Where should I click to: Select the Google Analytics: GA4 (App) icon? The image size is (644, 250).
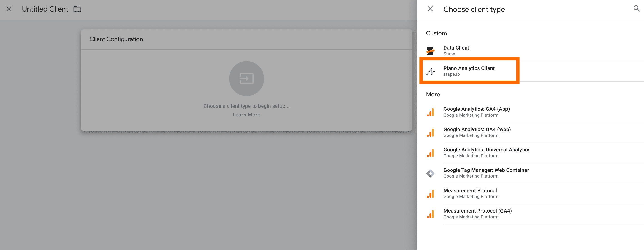[x=431, y=112]
